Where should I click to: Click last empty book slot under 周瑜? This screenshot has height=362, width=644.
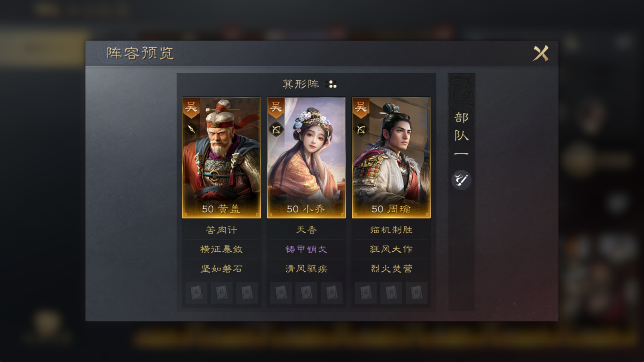coord(416,293)
